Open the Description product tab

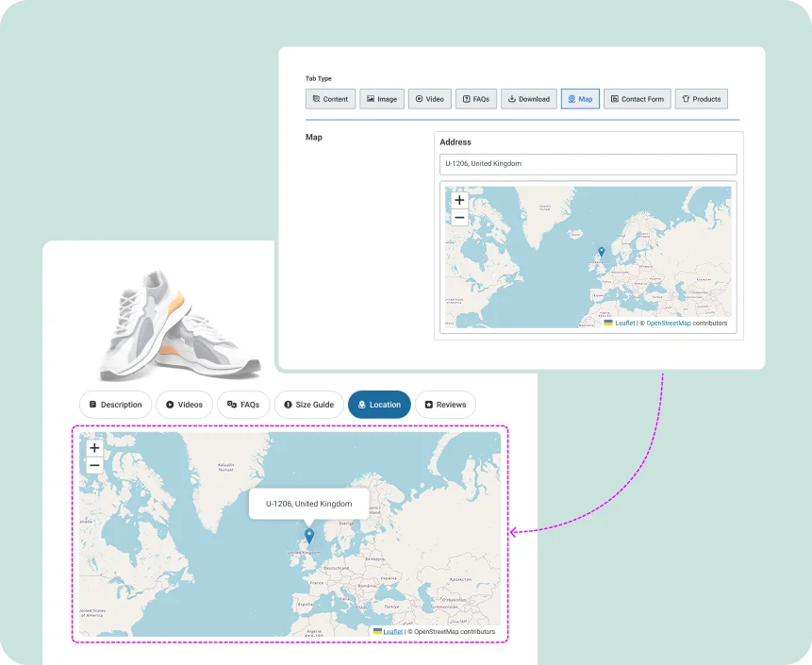tap(115, 405)
